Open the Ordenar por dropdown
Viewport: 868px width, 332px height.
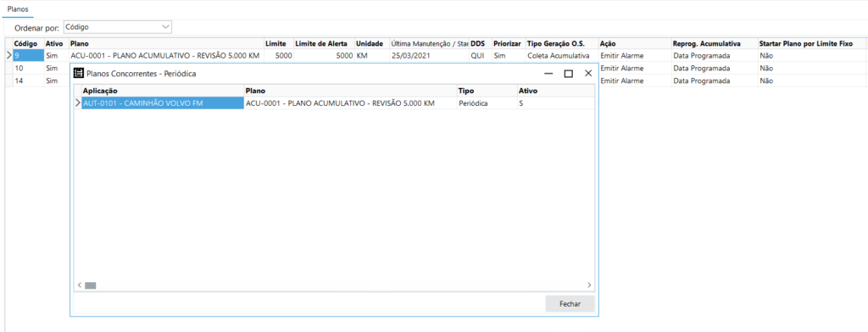pyautogui.click(x=118, y=26)
